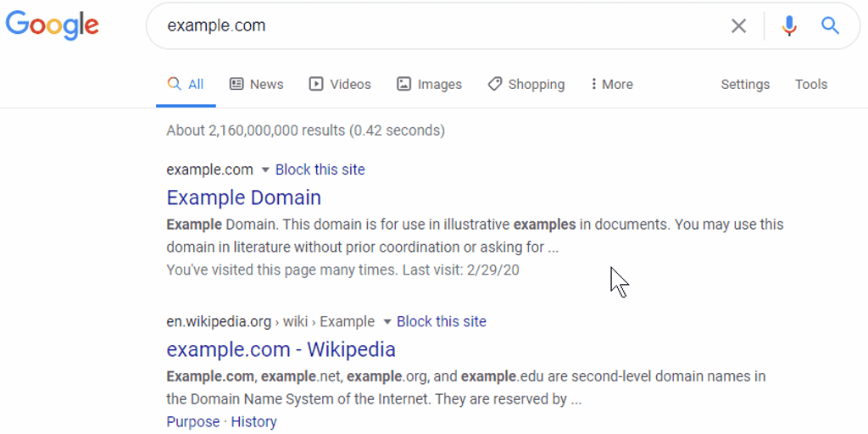Go to the Shopping tab
Viewport: 868px width, 434px height.
coord(526,84)
